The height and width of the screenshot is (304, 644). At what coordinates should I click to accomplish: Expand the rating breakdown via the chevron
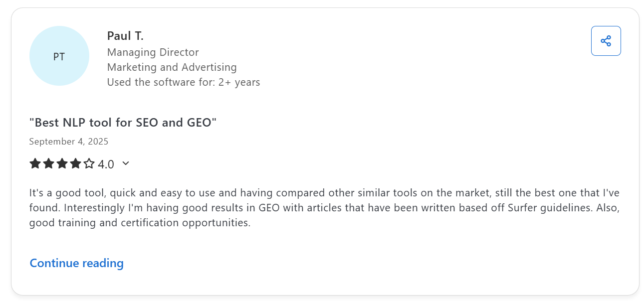(125, 163)
